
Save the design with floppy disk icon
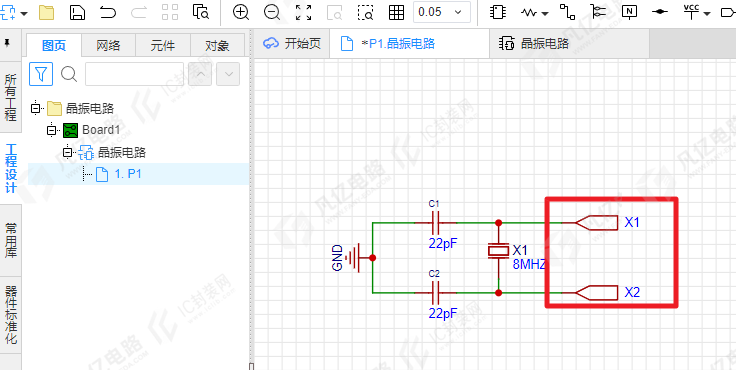(x=77, y=12)
